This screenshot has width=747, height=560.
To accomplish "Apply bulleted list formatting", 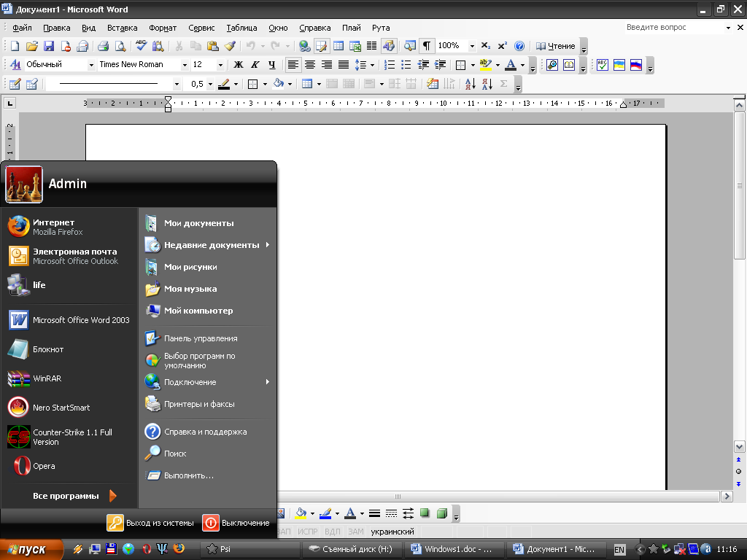I will [x=406, y=65].
